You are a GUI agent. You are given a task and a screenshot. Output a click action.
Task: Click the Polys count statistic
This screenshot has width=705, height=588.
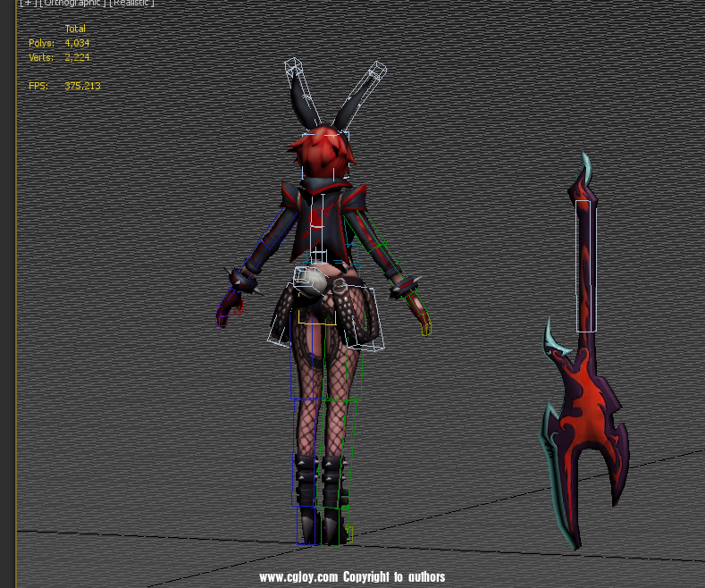77,43
